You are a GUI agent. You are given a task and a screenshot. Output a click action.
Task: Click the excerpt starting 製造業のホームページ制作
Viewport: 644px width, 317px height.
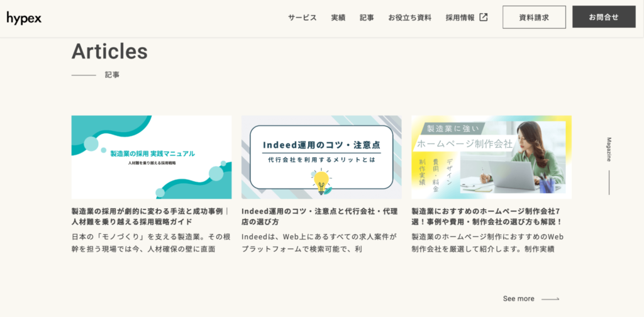tap(487, 243)
